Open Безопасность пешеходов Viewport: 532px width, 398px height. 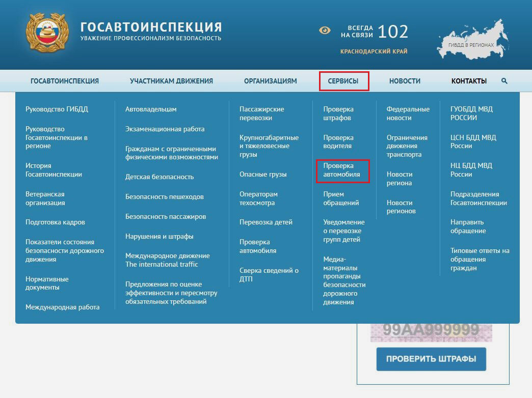coord(165,196)
